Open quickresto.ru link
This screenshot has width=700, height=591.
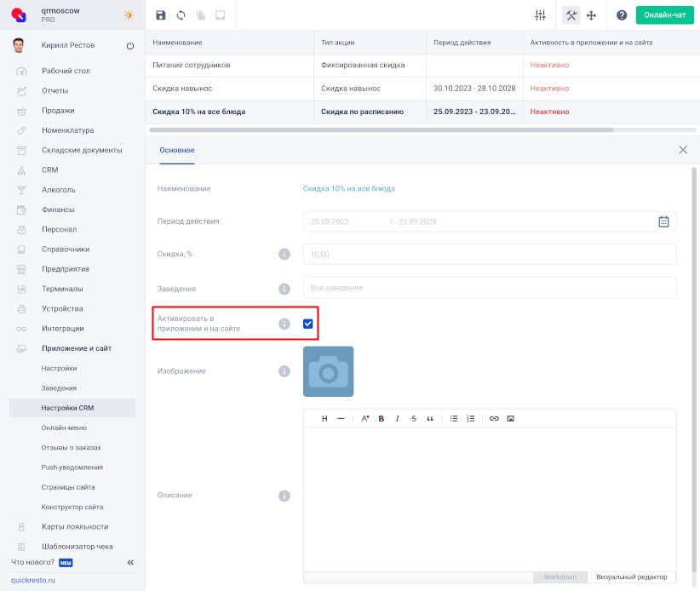point(33,580)
